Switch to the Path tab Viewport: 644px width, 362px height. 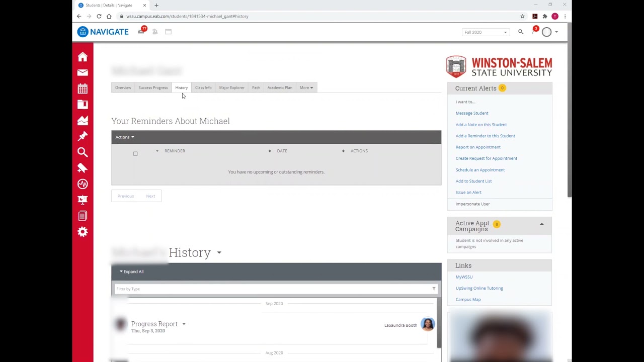256,87
